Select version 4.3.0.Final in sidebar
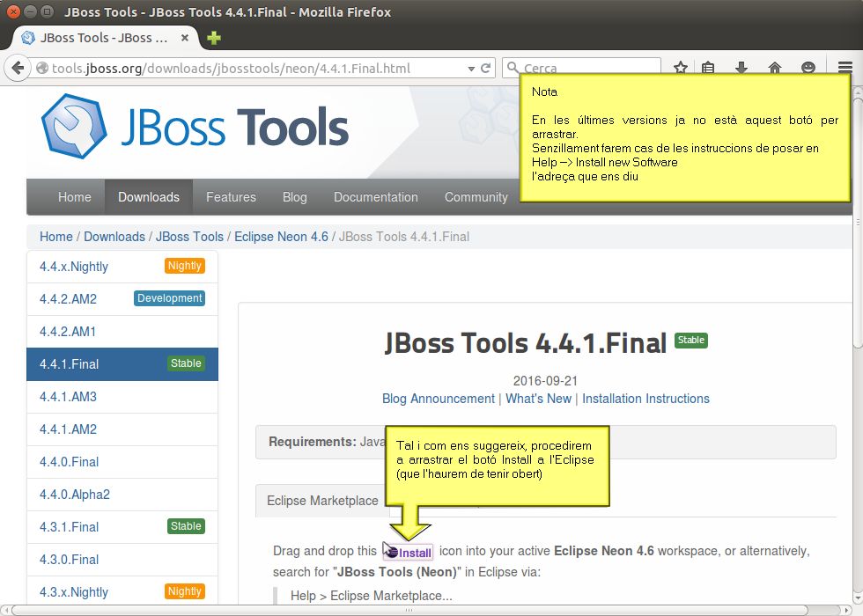 122,560
